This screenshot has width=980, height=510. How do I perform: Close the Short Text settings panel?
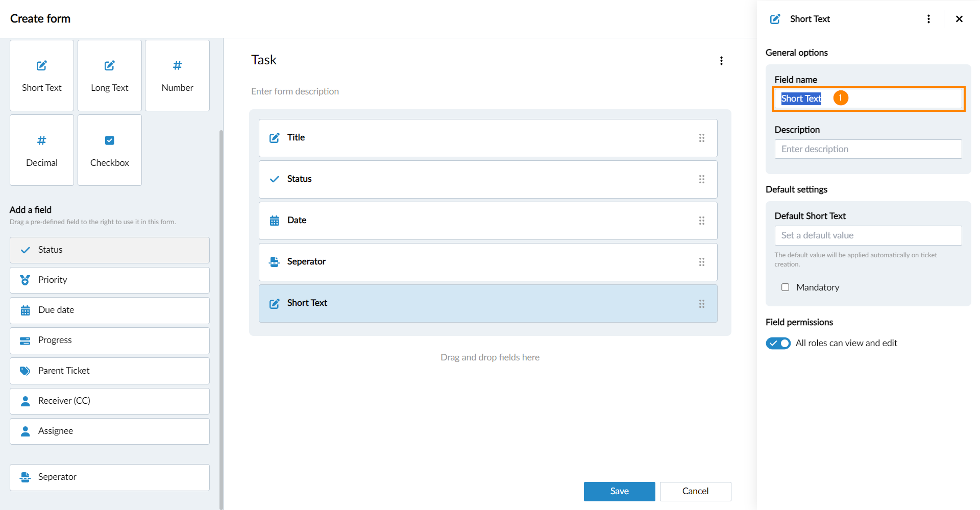coord(959,19)
